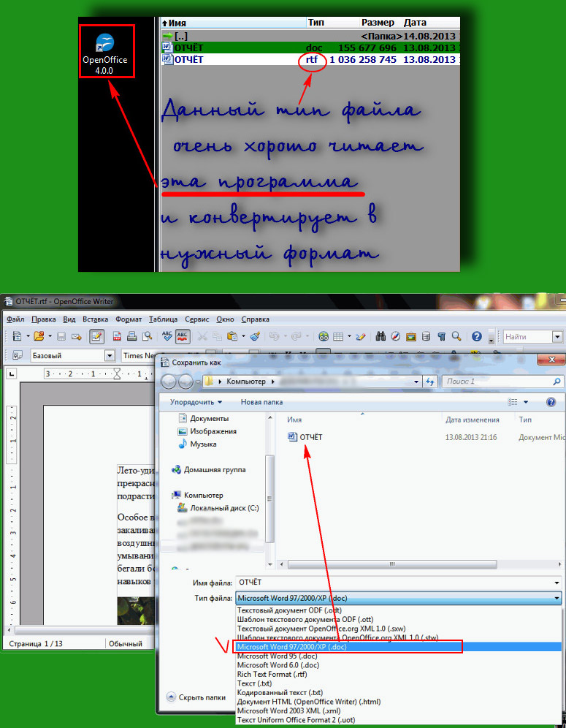The image size is (566, 728).
Task: Select 'Локальный диск (C:)' in navigation tree
Action: [x=224, y=507]
